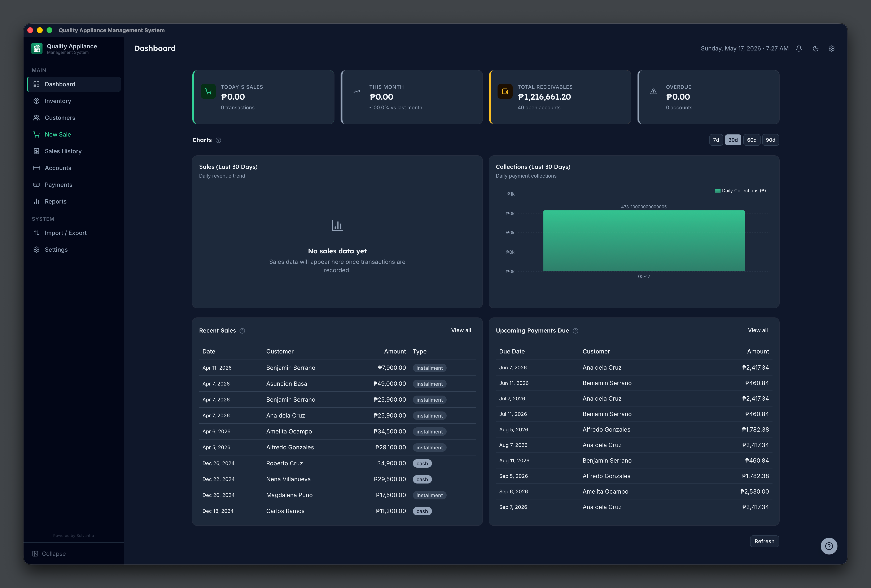Switch charts to 90d range

[770, 140]
